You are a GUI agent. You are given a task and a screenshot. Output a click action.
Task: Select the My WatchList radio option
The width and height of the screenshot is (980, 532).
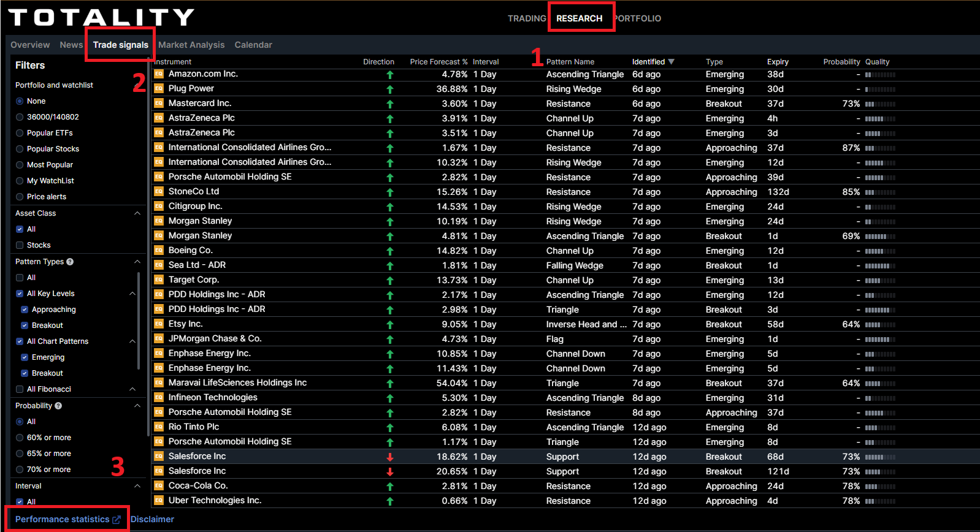click(x=20, y=181)
